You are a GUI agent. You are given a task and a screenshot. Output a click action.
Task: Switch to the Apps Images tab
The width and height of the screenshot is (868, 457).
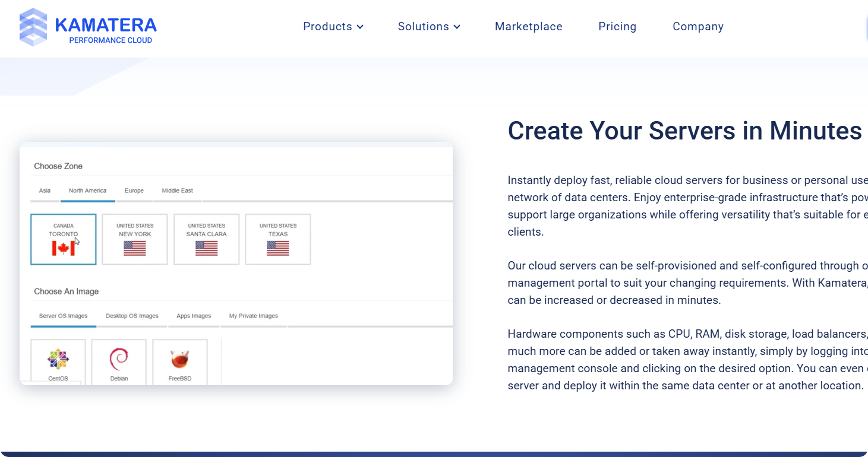tap(194, 316)
